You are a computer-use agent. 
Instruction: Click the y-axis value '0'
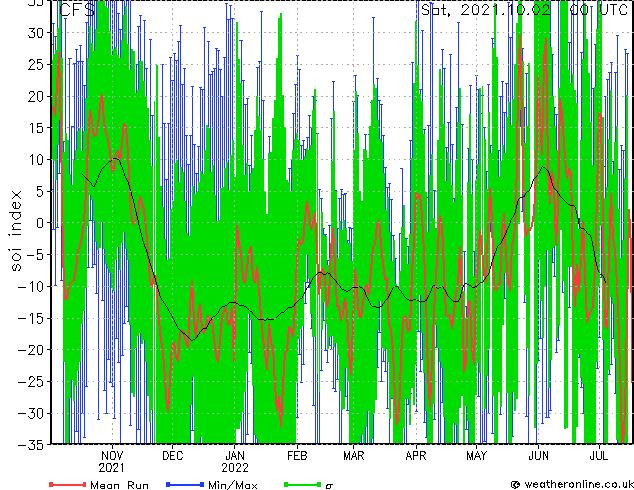tap(40, 223)
